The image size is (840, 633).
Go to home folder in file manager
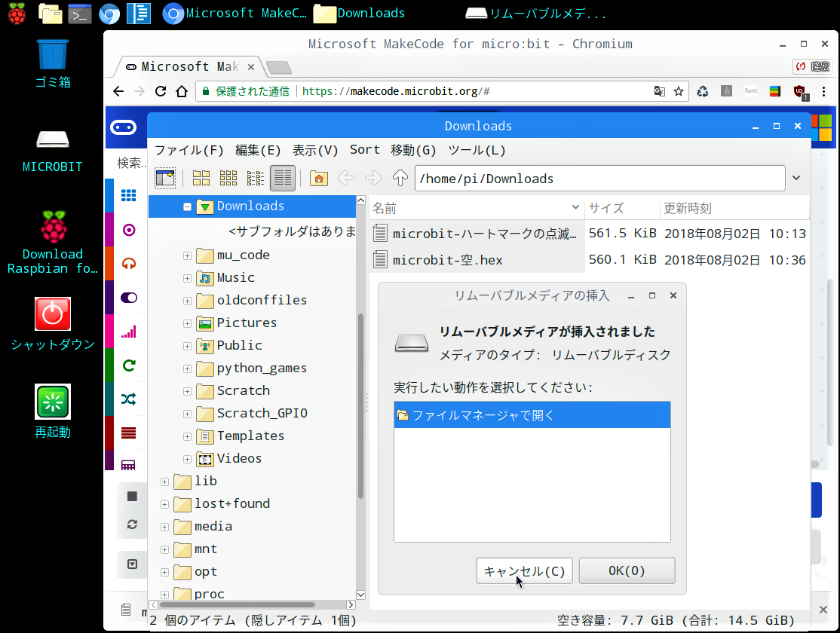click(x=318, y=178)
